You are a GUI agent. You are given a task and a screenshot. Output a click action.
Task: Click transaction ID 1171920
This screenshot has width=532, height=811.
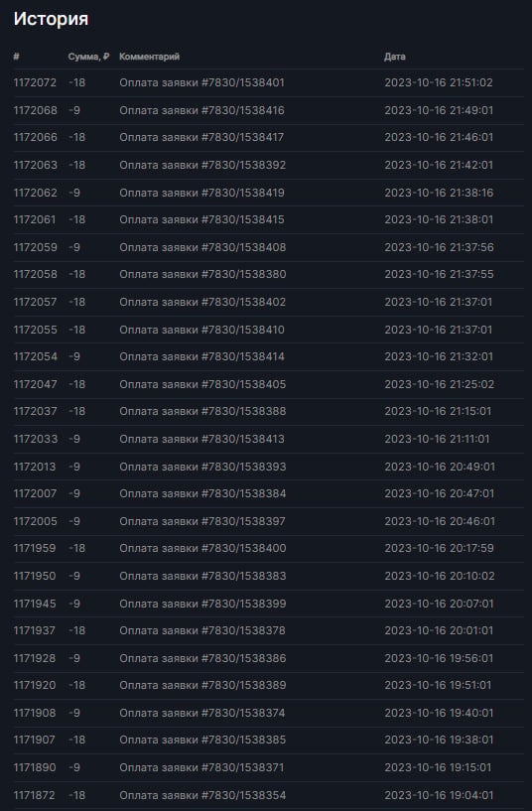click(35, 685)
